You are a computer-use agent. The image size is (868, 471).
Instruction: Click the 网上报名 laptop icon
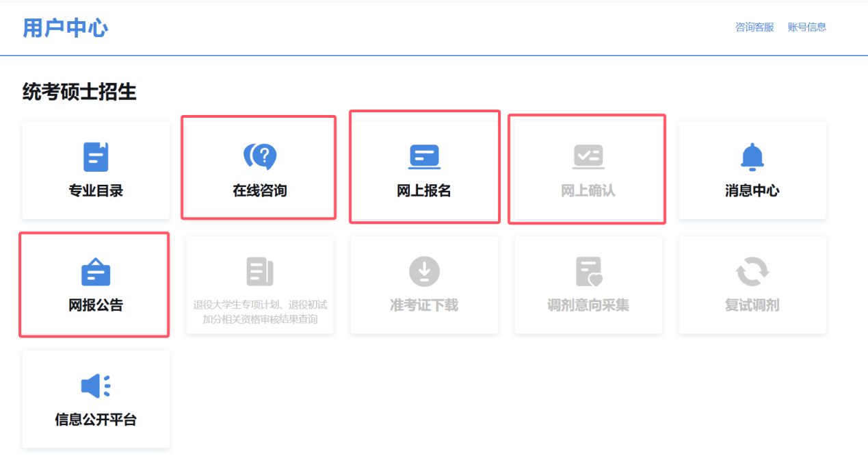pos(424,157)
